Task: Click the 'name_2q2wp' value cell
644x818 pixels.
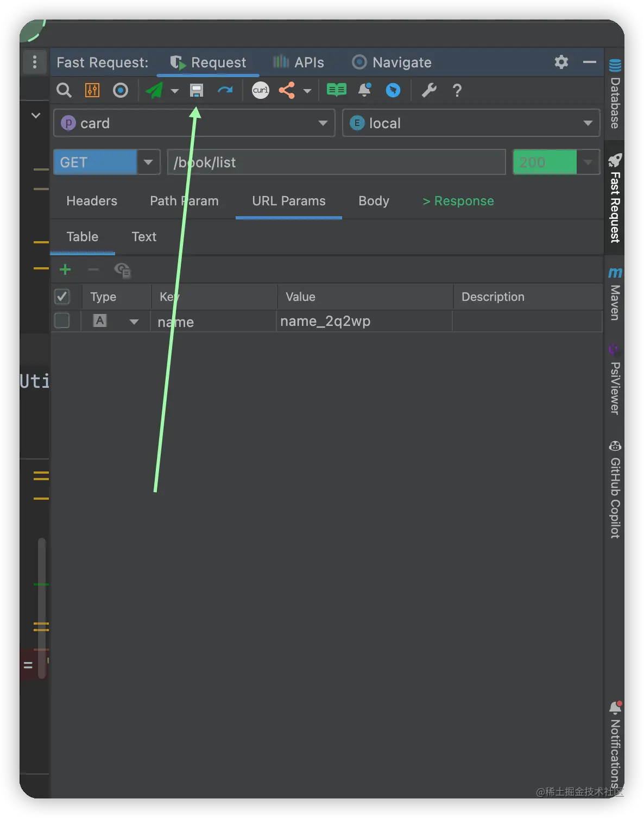Action: (364, 322)
